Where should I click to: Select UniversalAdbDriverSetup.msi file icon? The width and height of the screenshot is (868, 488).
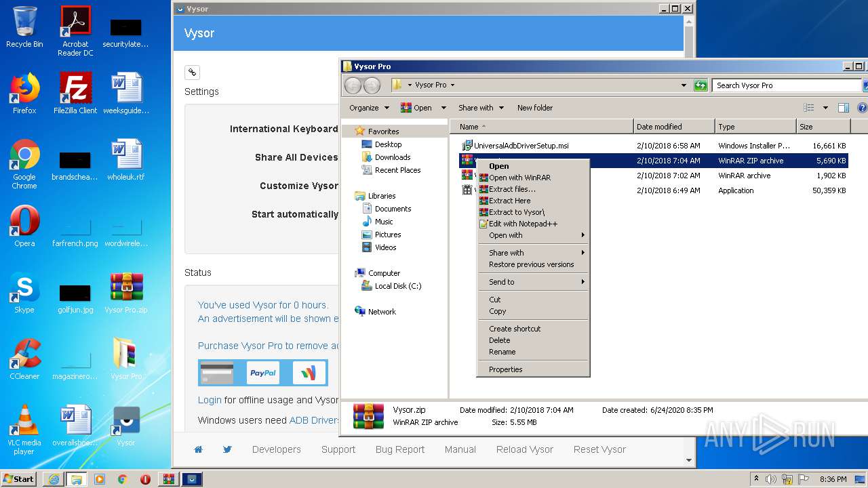[x=467, y=146]
